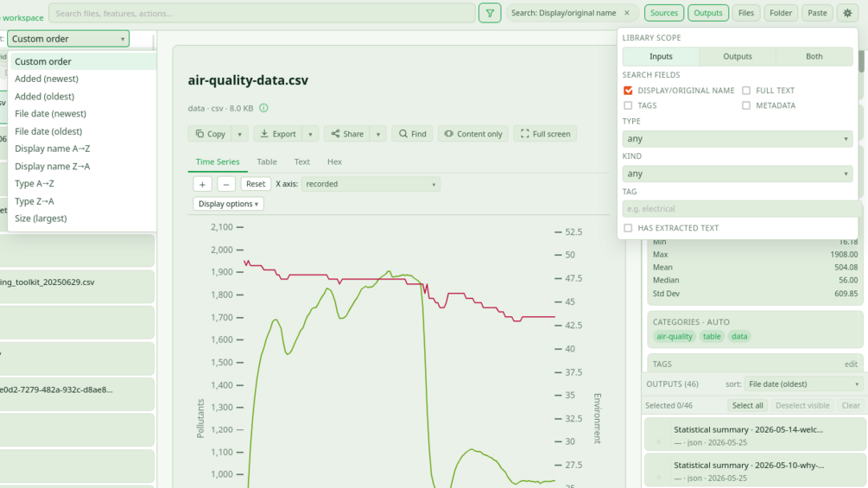Click the info icon beside 8.0 KB
The width and height of the screenshot is (868, 488).
click(263, 108)
